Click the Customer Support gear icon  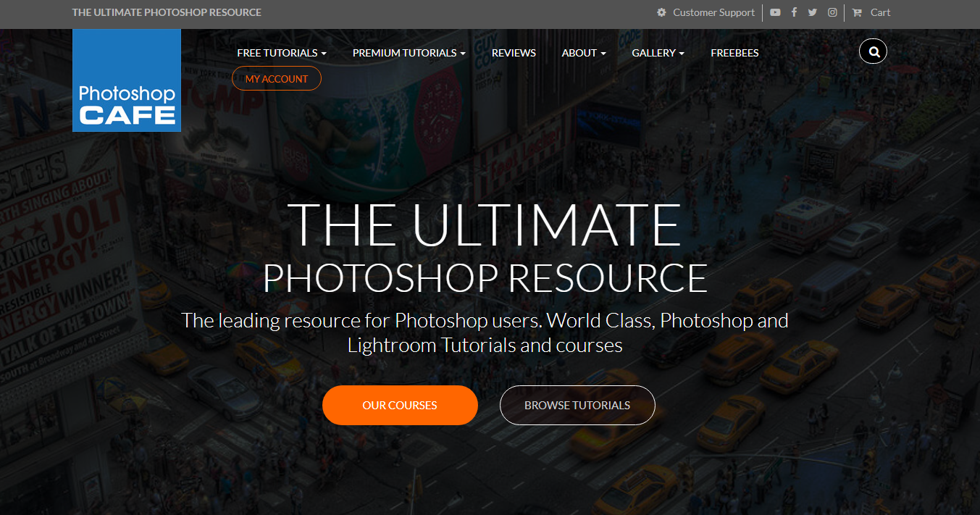point(661,12)
